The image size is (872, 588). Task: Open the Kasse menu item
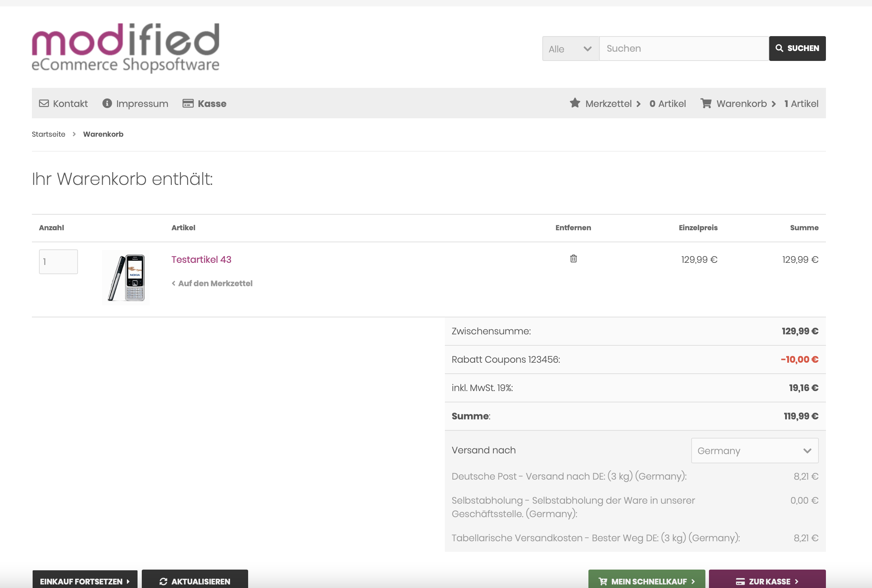point(212,103)
